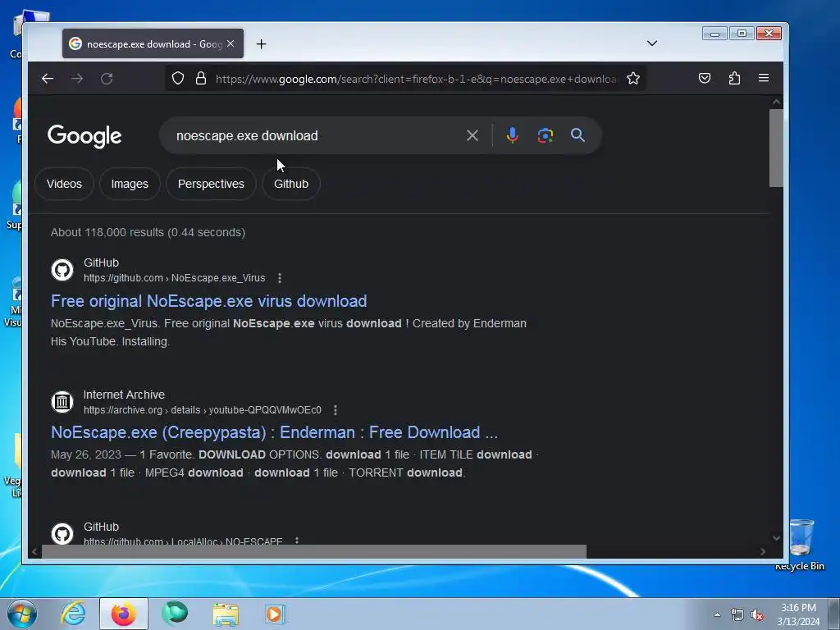Click GitHub favicon of LocalAlloc result
The height and width of the screenshot is (630, 840).
click(x=62, y=533)
